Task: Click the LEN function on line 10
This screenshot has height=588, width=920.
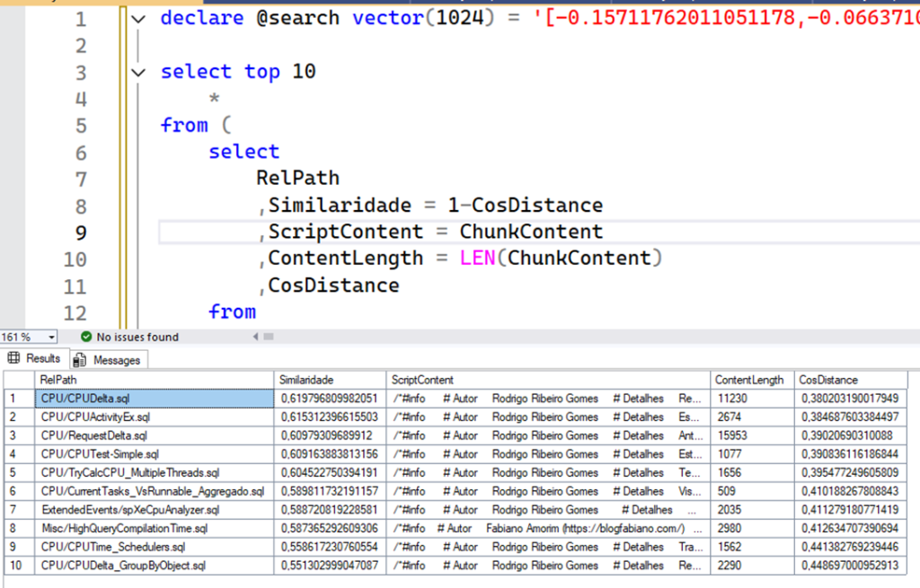Action: [x=478, y=259]
